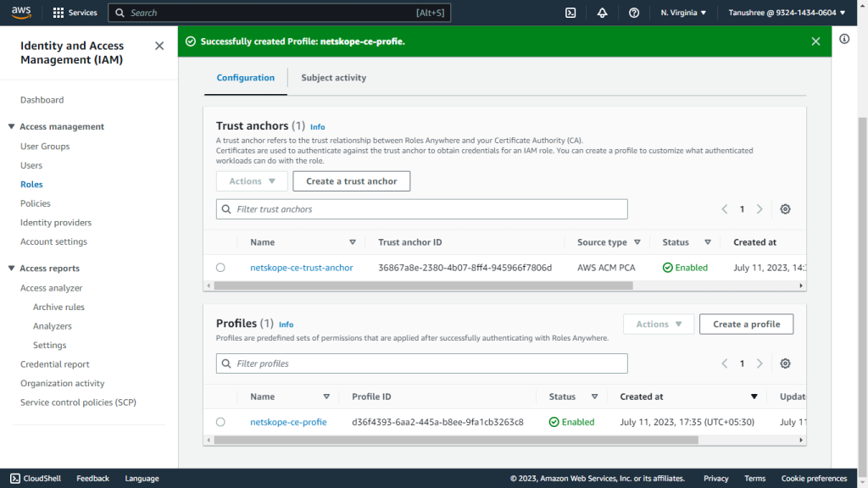Open User Groups in the sidebar
Screen dimensions: 868x488
tap(45, 147)
